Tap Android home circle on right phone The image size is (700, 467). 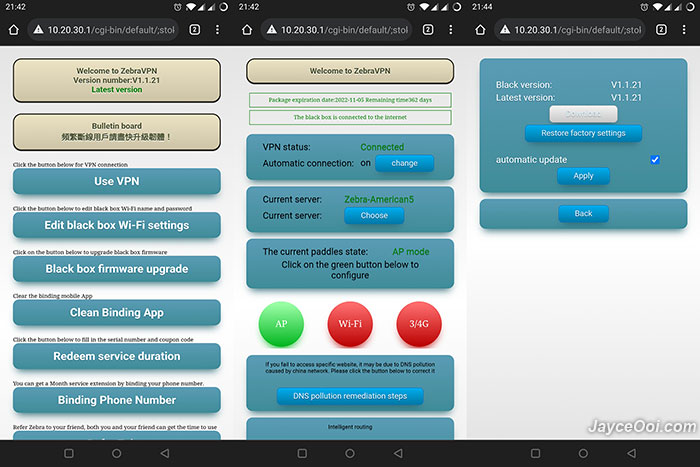pyautogui.click(x=583, y=454)
